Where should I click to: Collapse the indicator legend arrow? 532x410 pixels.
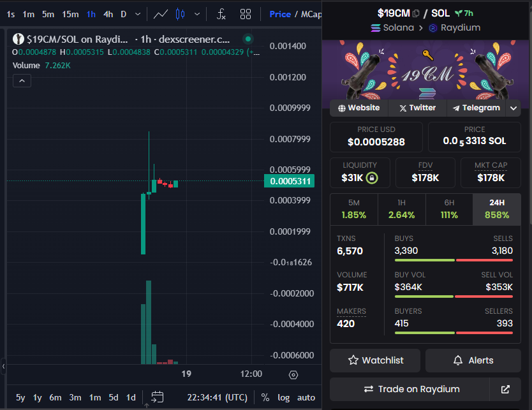click(22, 81)
